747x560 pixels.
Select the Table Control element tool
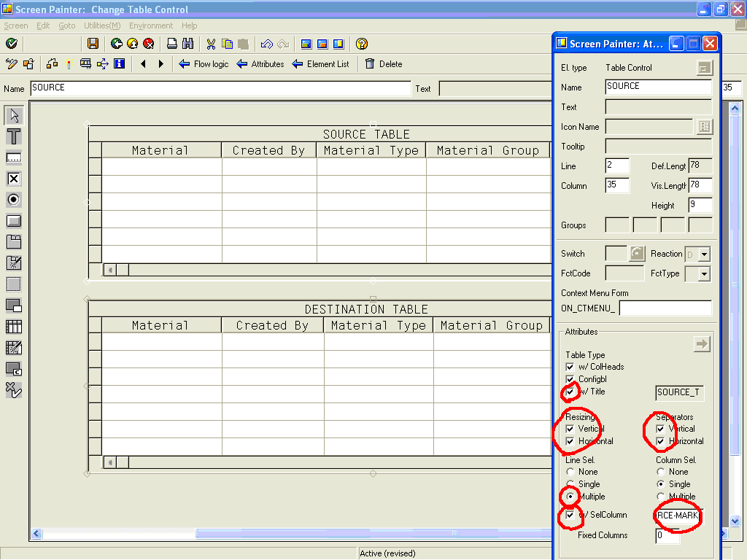[x=13, y=326]
